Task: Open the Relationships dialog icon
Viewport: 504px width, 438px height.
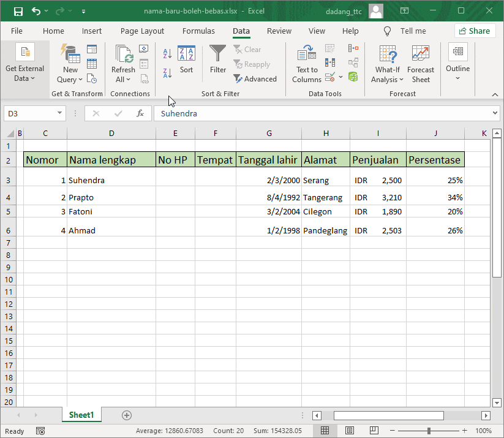Action: tap(353, 63)
